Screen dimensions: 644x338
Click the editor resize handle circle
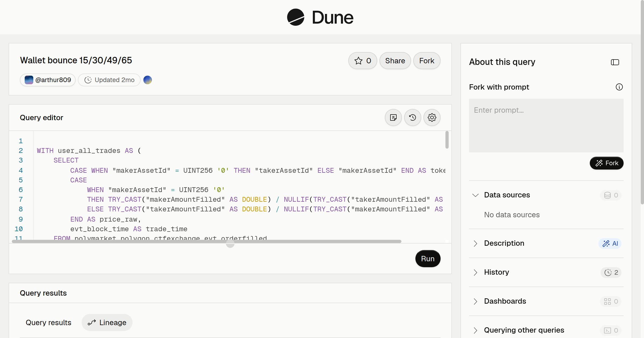230,244
